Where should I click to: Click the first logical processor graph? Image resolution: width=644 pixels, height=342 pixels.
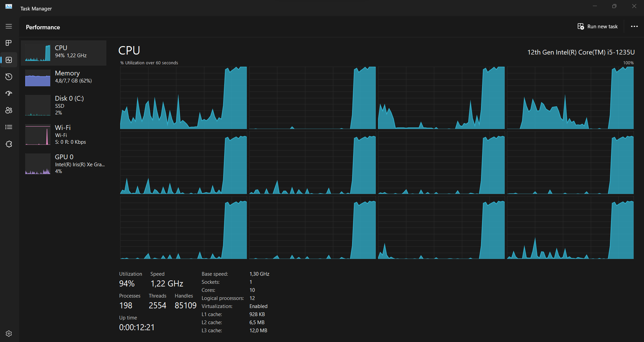click(x=183, y=98)
